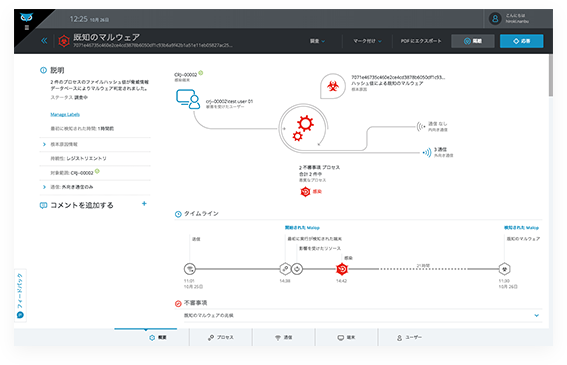This screenshot has height=365, width=567.
Task: Open the Manage Labels link
Action: (x=65, y=114)
